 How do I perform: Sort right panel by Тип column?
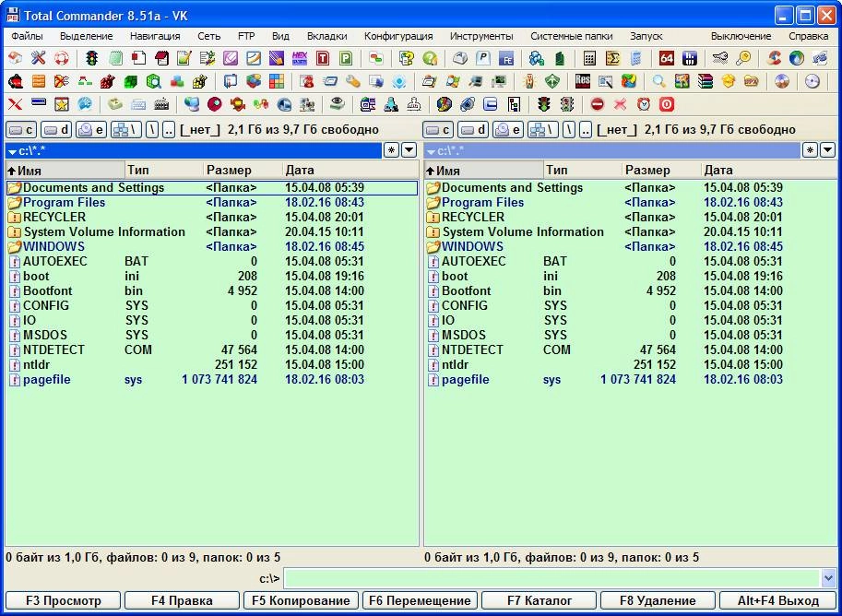(x=583, y=171)
